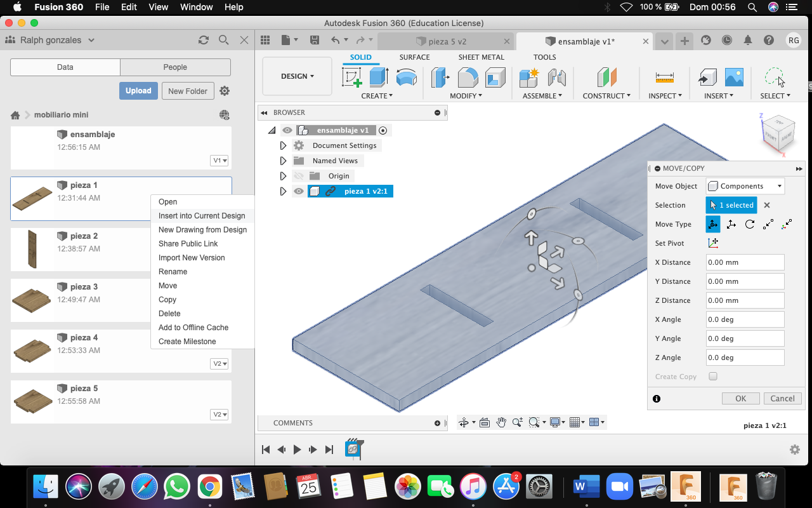The height and width of the screenshot is (508, 812).
Task: Cancel the Move/Copy dialog
Action: pyautogui.click(x=783, y=399)
